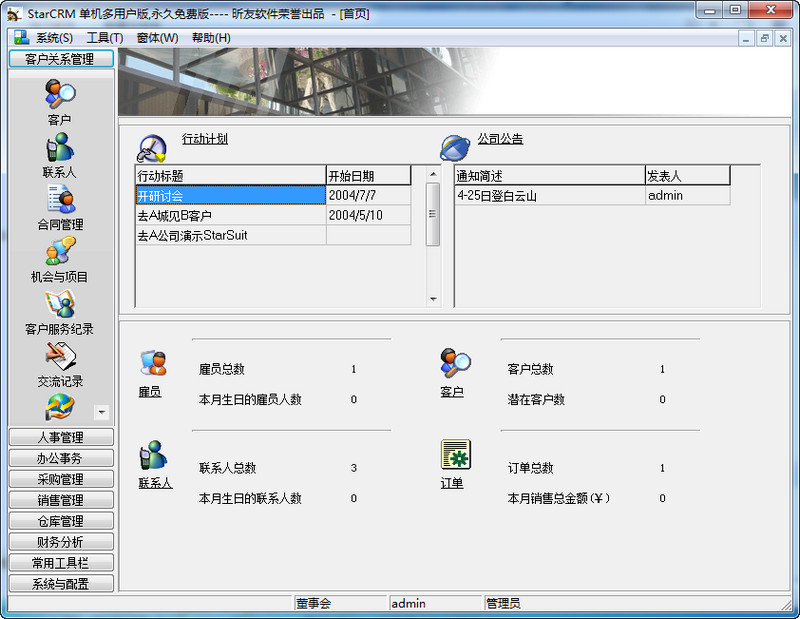Viewport: 800px width, 619px height.
Task: Select the 4-25日登白云山 announcement
Action: coord(550,195)
